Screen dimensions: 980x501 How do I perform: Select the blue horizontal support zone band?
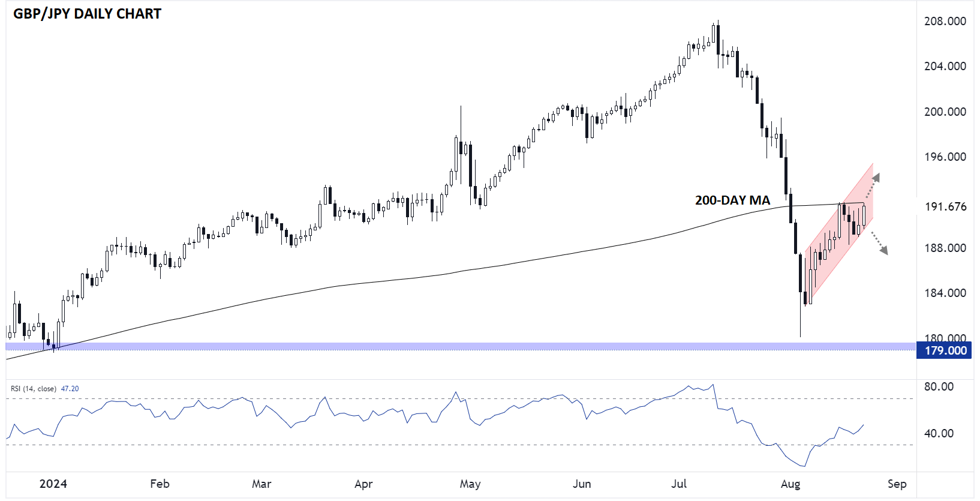(461, 347)
